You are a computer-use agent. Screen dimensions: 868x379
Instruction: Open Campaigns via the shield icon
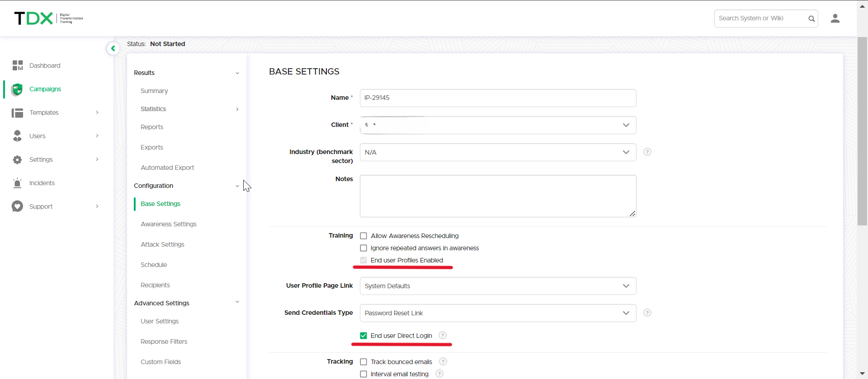(17, 89)
